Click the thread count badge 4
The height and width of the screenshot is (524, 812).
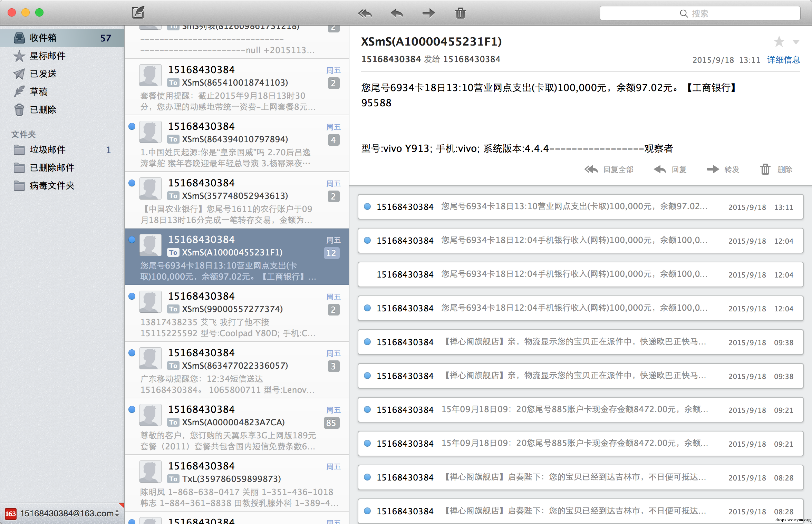coord(333,140)
